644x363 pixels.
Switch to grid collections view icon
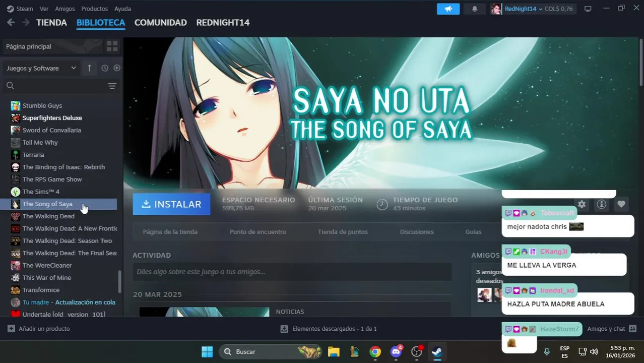click(112, 46)
